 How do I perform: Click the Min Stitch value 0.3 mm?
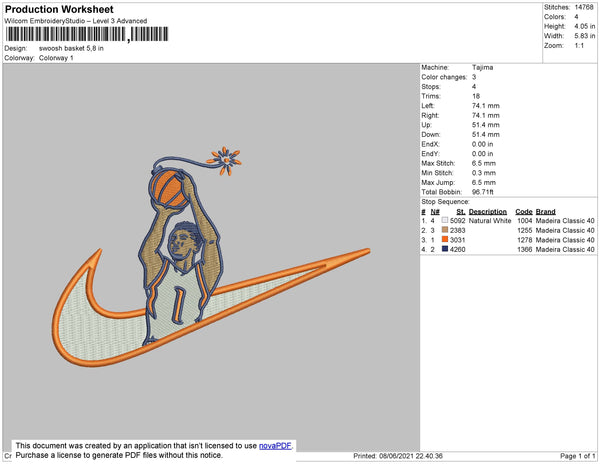coord(484,173)
